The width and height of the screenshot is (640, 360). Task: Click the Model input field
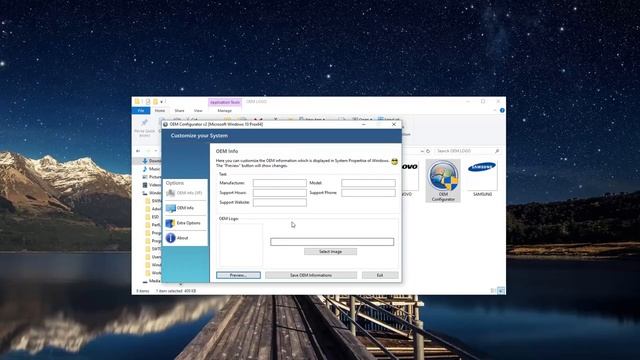pos(368,183)
